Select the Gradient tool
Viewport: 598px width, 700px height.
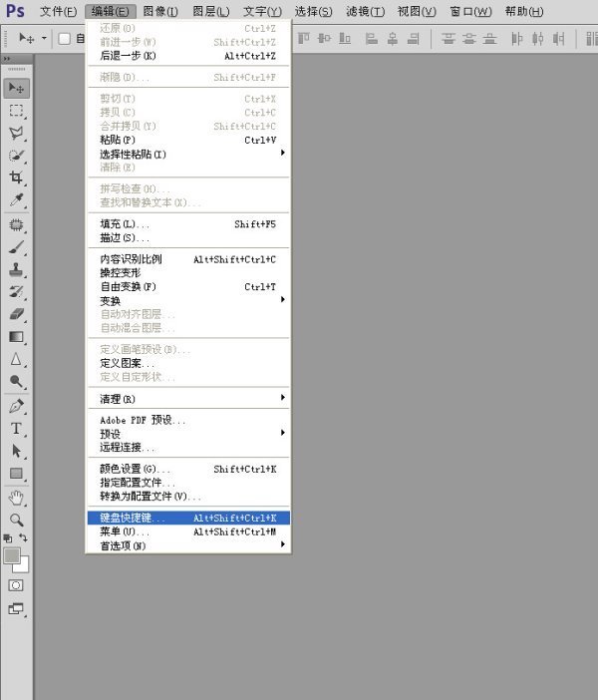17,336
